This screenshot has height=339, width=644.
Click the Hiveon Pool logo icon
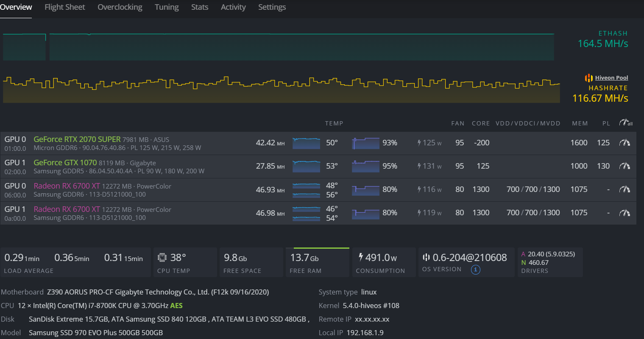pos(588,78)
